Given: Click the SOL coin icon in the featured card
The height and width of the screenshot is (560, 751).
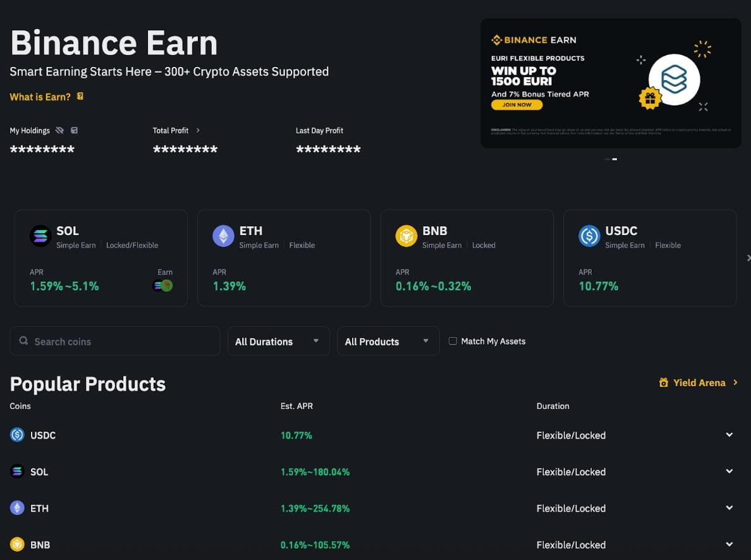Looking at the screenshot, I should click(40, 236).
